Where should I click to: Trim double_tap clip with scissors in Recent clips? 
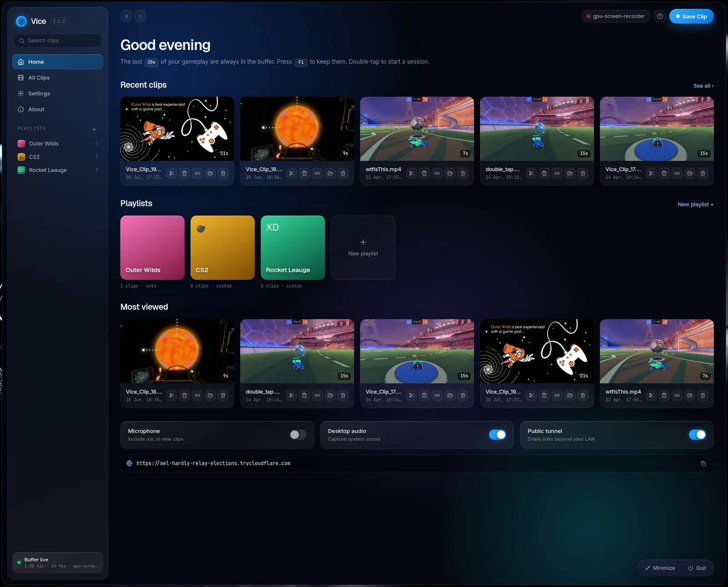point(531,173)
